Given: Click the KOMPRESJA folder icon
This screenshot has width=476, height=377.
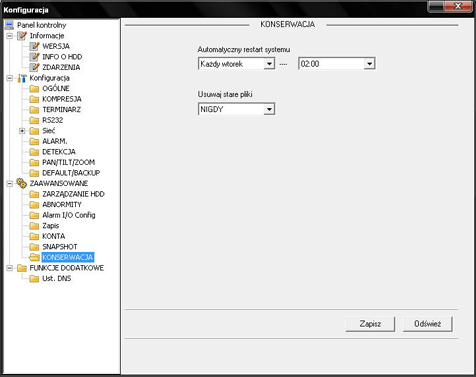Looking at the screenshot, I should coord(34,99).
